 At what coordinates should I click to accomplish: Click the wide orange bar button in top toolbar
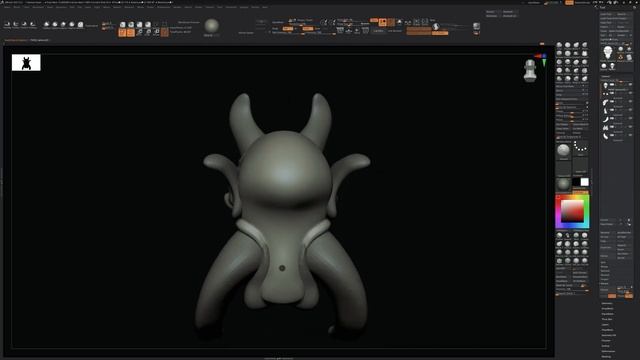[x=419, y=31]
